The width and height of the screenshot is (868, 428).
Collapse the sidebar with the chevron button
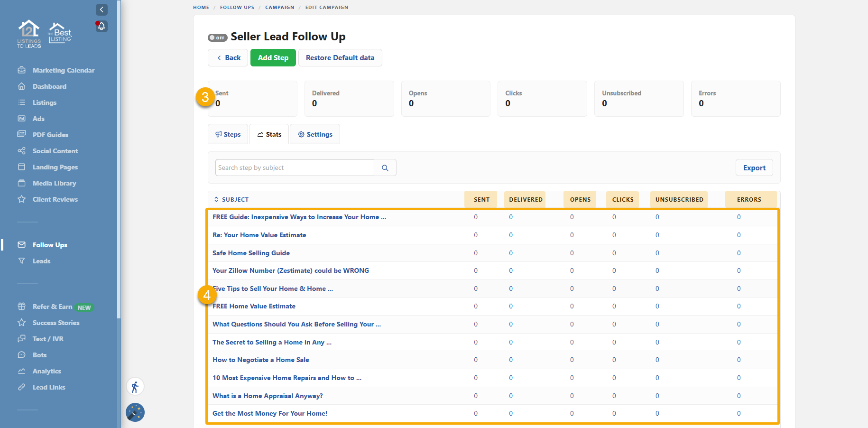pyautogui.click(x=102, y=9)
